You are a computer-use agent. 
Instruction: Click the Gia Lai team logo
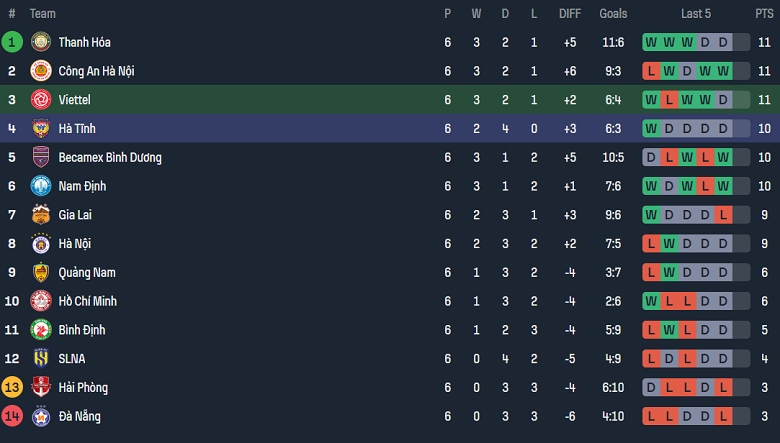pyautogui.click(x=41, y=215)
